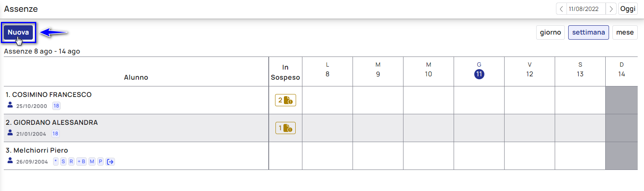The height and width of the screenshot is (191, 644).
Task: Switch to the giorno view
Action: 550,32
